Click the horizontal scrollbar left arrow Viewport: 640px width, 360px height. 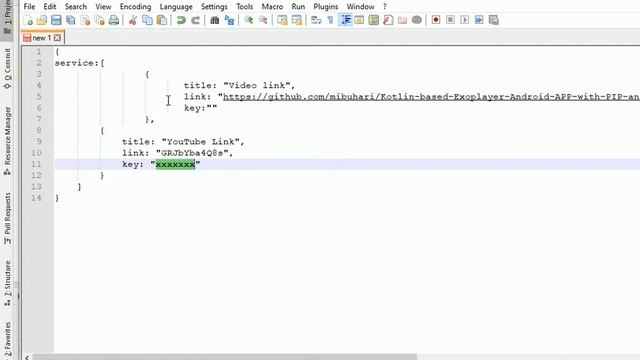point(27,357)
